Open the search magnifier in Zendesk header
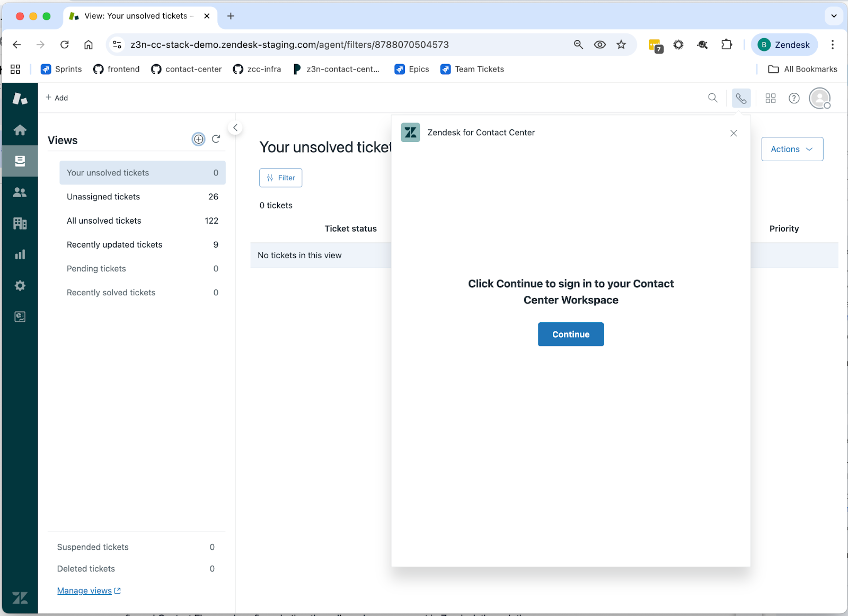 click(x=713, y=98)
